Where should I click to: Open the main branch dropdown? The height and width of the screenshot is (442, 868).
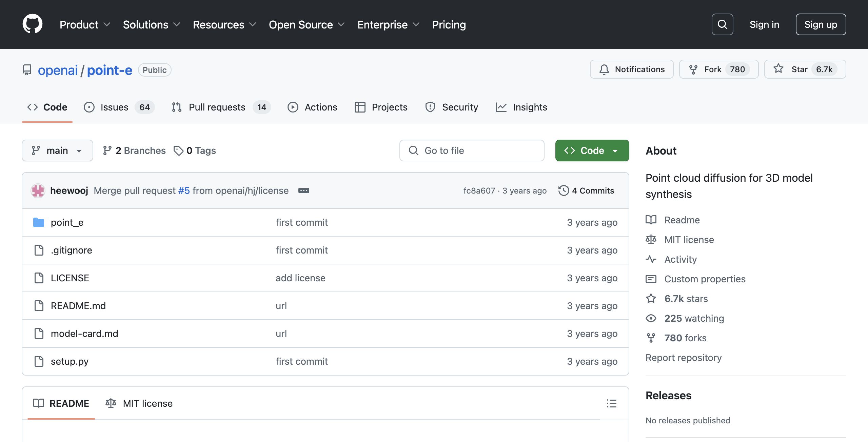57,150
